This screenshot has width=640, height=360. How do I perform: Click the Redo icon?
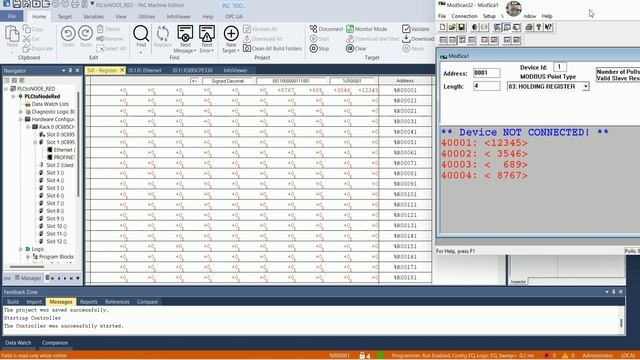click(x=85, y=33)
